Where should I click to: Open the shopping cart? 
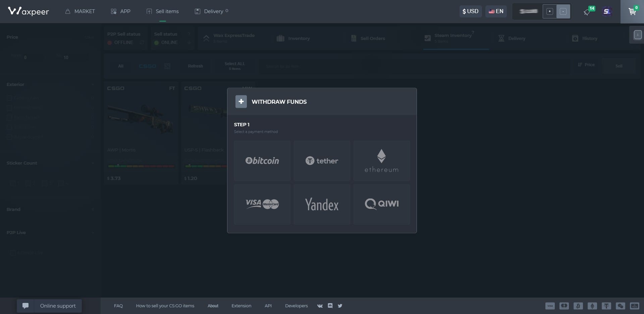(632, 11)
